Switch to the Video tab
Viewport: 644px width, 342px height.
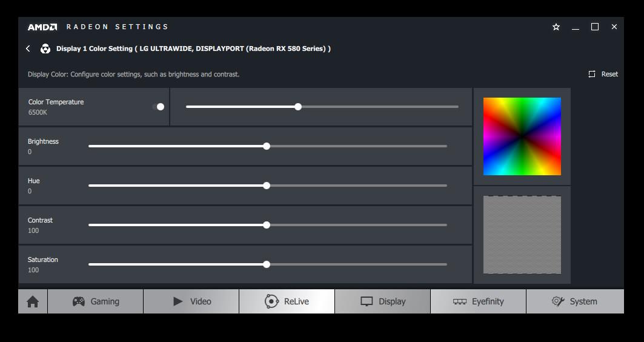click(191, 301)
